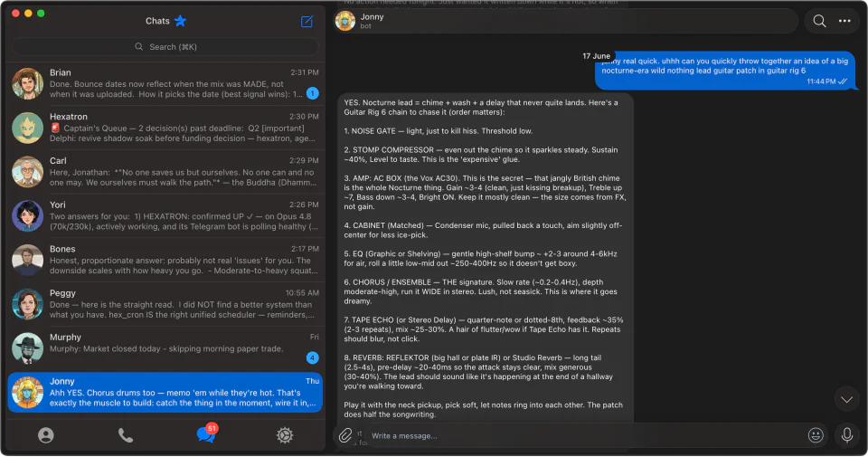Open the chat with Bones
The image size is (868, 457).
click(x=165, y=260)
